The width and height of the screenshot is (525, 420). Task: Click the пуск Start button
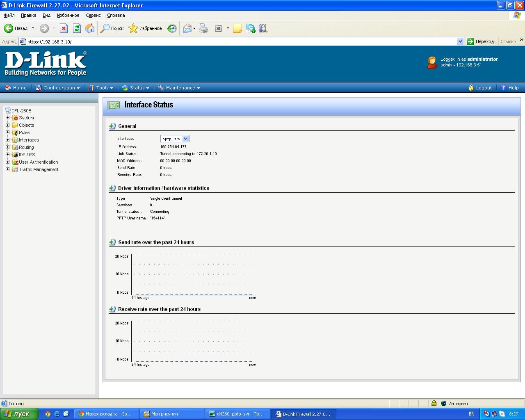(x=19, y=414)
